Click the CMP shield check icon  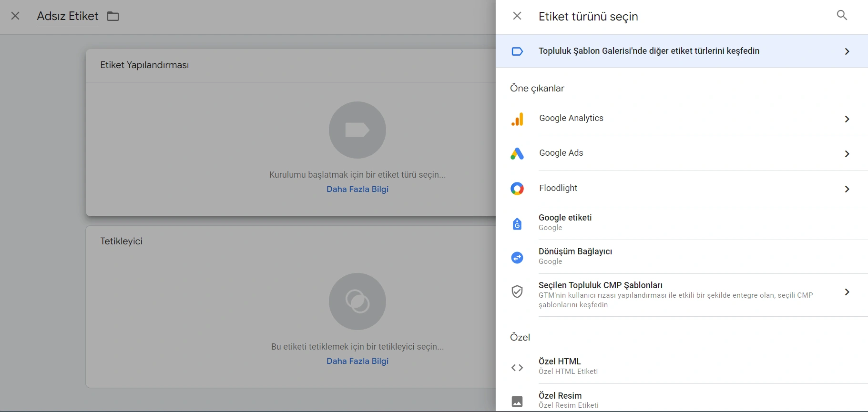point(517,291)
